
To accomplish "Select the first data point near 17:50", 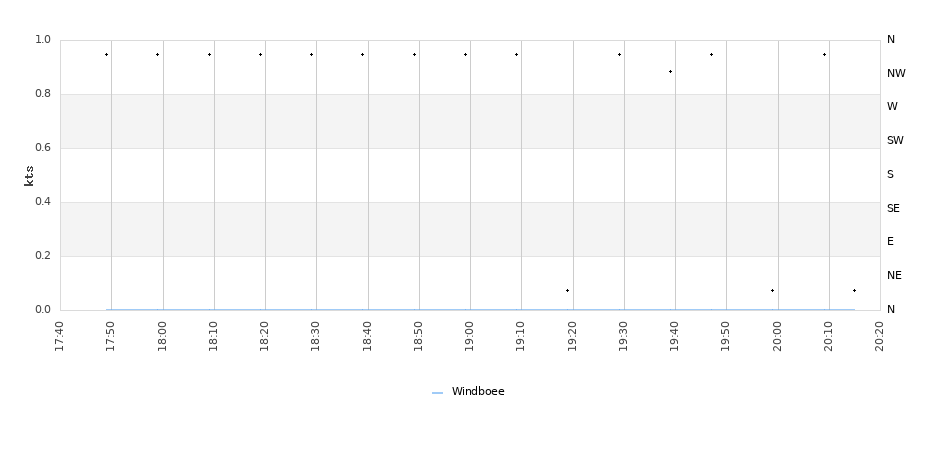I will 107,55.
